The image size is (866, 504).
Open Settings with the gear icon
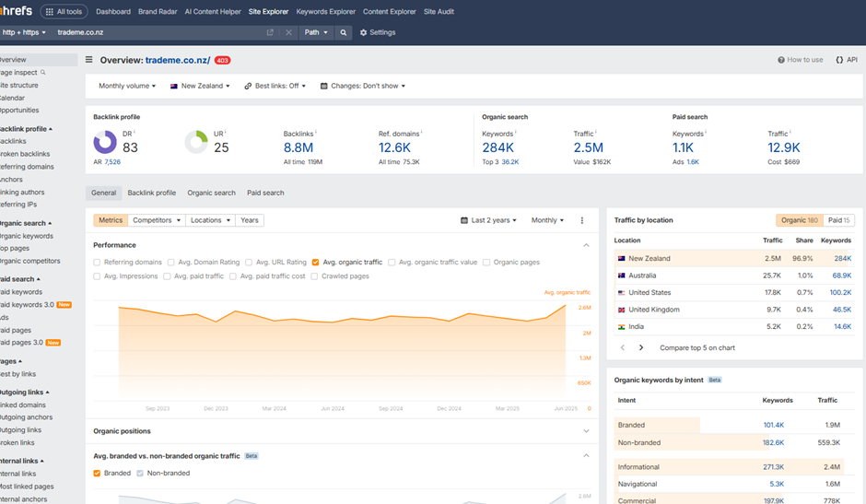378,32
